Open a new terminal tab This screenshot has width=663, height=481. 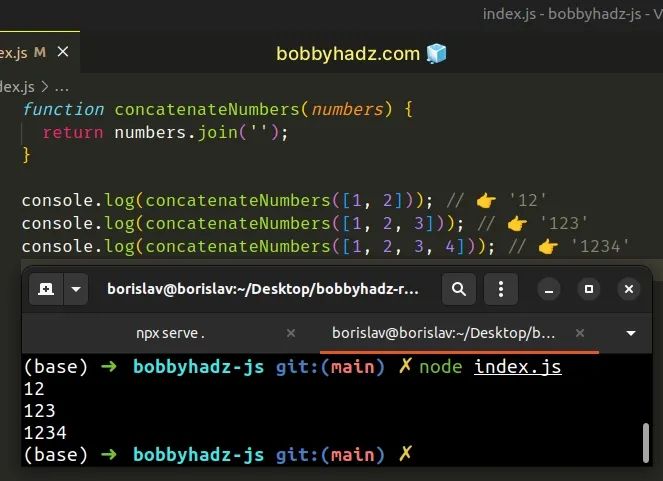point(46,289)
